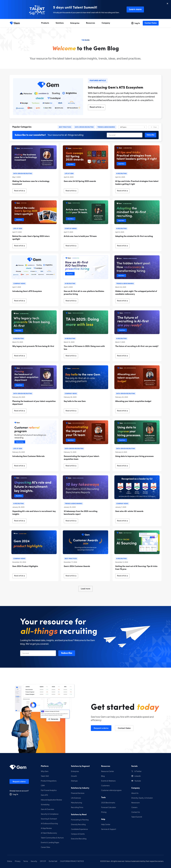171x868 pixels.
Task: Open the business case technology investment thumbnail
Action: pos(34,157)
